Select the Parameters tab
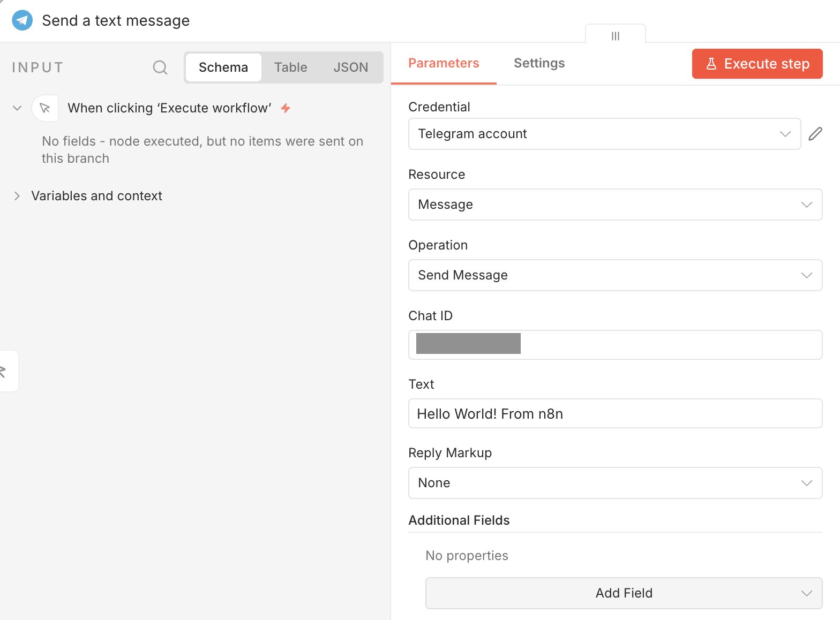Screen dimensions: 840x620 (x=443, y=63)
